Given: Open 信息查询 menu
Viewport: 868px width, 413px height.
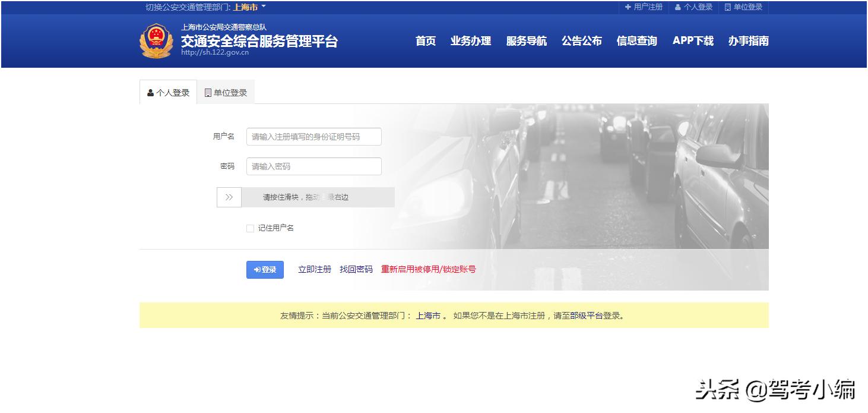Looking at the screenshot, I should pos(637,41).
